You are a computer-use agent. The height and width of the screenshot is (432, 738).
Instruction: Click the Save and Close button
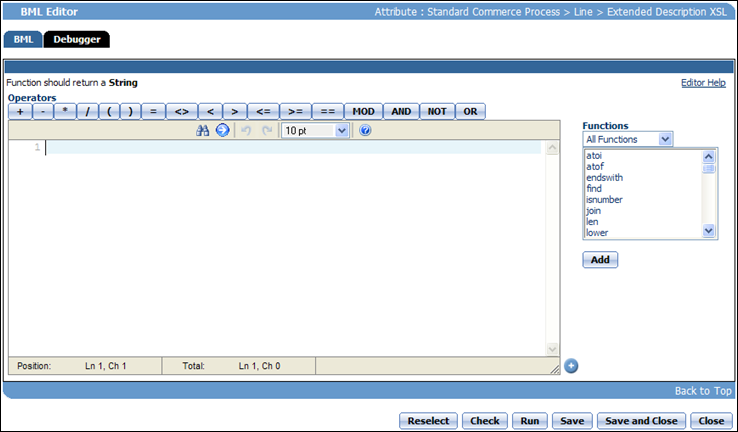pyautogui.click(x=641, y=421)
